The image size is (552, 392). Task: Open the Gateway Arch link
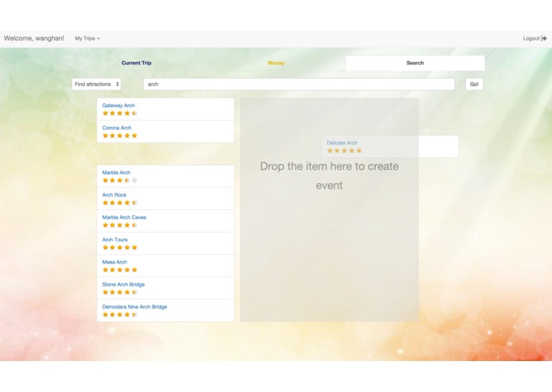(x=118, y=105)
